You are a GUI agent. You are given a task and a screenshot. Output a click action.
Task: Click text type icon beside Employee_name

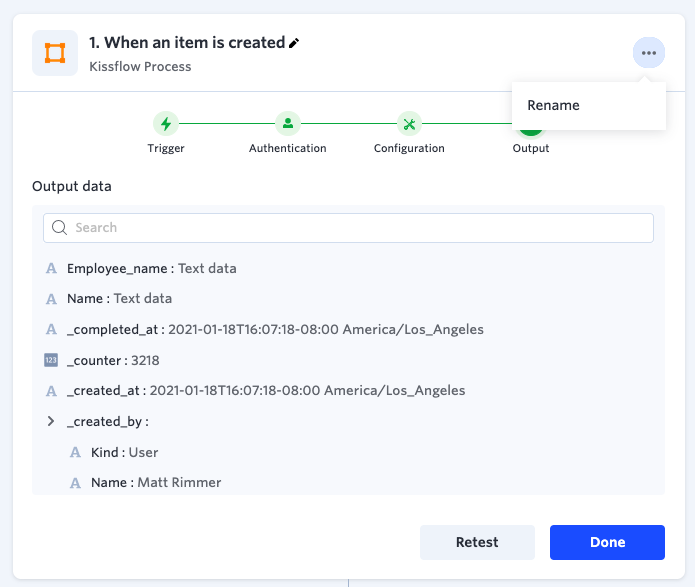coord(51,269)
